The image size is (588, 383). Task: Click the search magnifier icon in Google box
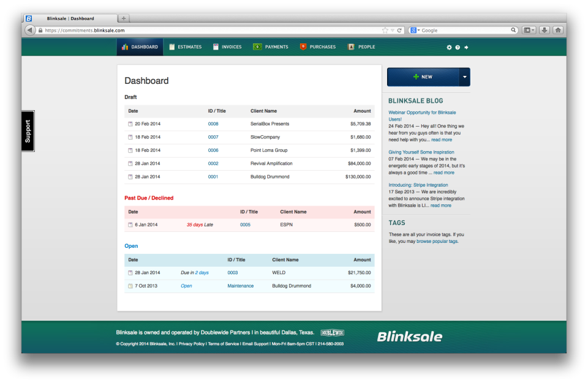click(x=513, y=30)
